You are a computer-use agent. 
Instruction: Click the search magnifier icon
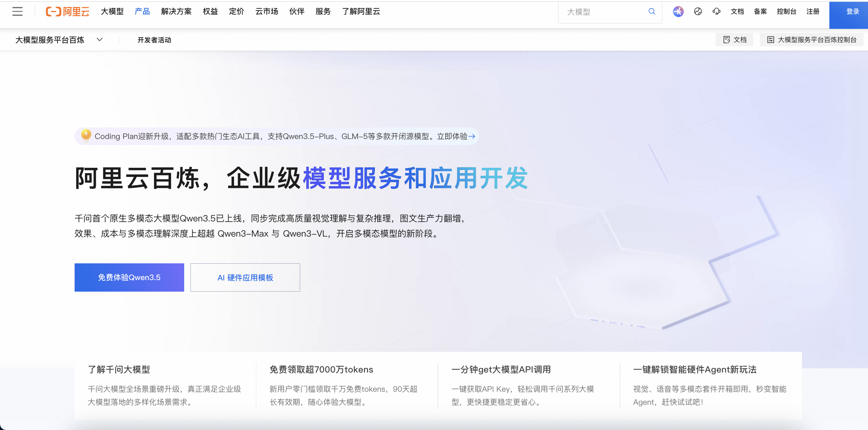652,12
